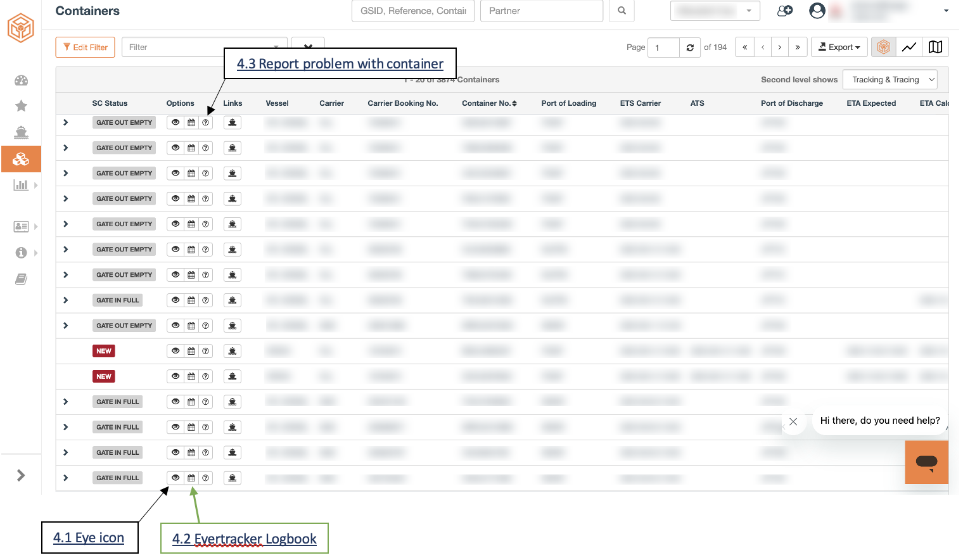
Task: Open the orange chat widget button
Action: (926, 462)
